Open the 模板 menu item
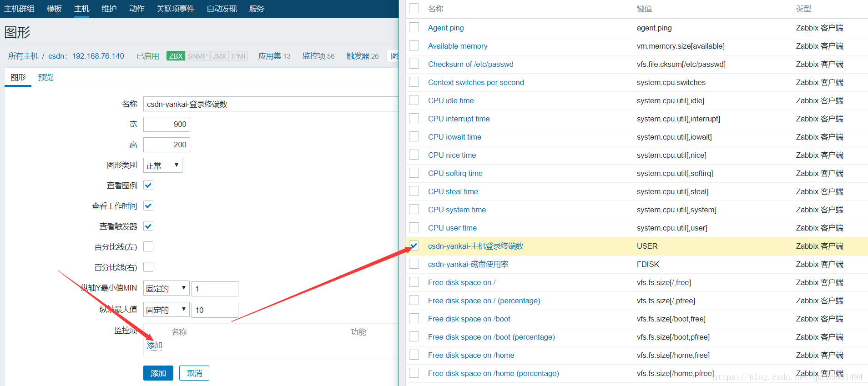Image resolution: width=868 pixels, height=386 pixels. pos(54,9)
